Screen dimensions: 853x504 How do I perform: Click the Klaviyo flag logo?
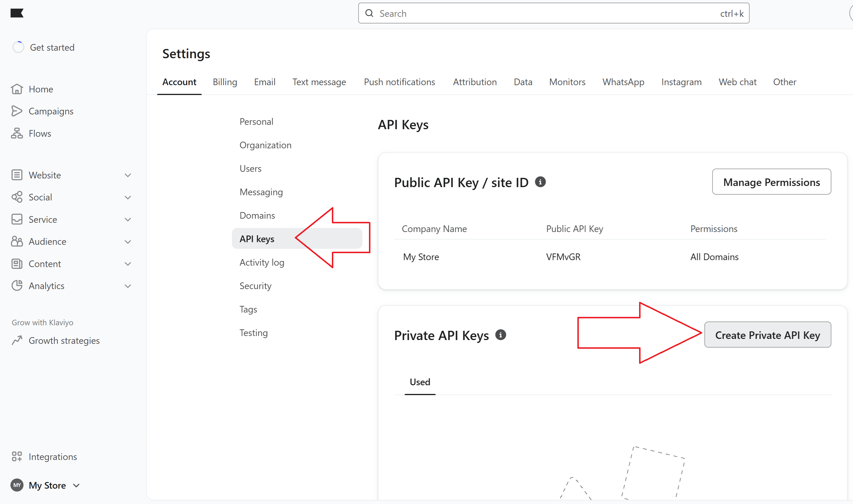click(x=17, y=13)
